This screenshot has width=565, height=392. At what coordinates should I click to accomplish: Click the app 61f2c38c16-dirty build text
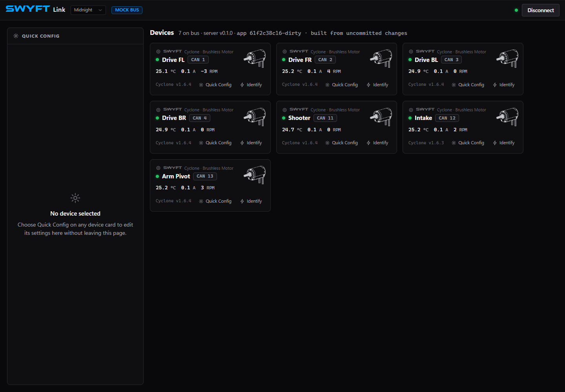coord(269,33)
